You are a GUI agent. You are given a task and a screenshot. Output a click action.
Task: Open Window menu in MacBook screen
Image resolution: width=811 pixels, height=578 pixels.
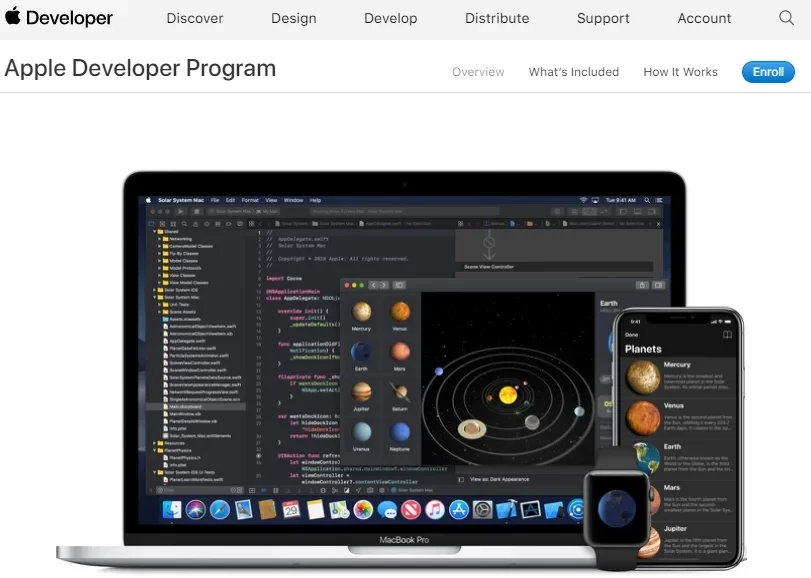tap(293, 200)
